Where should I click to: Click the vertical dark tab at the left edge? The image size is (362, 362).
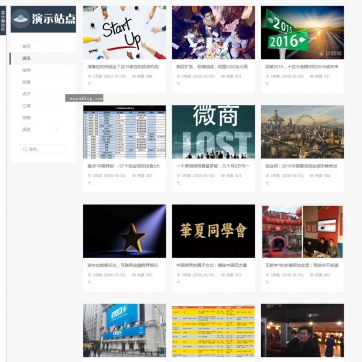(x=3, y=20)
